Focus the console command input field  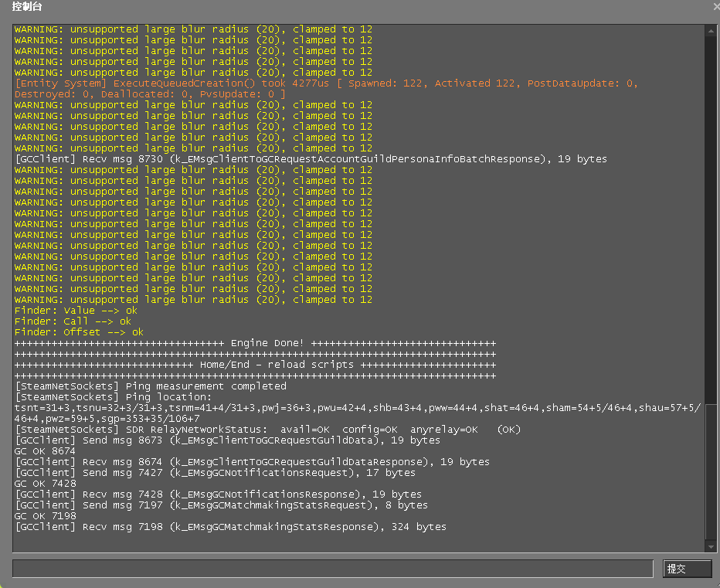pos(333,569)
